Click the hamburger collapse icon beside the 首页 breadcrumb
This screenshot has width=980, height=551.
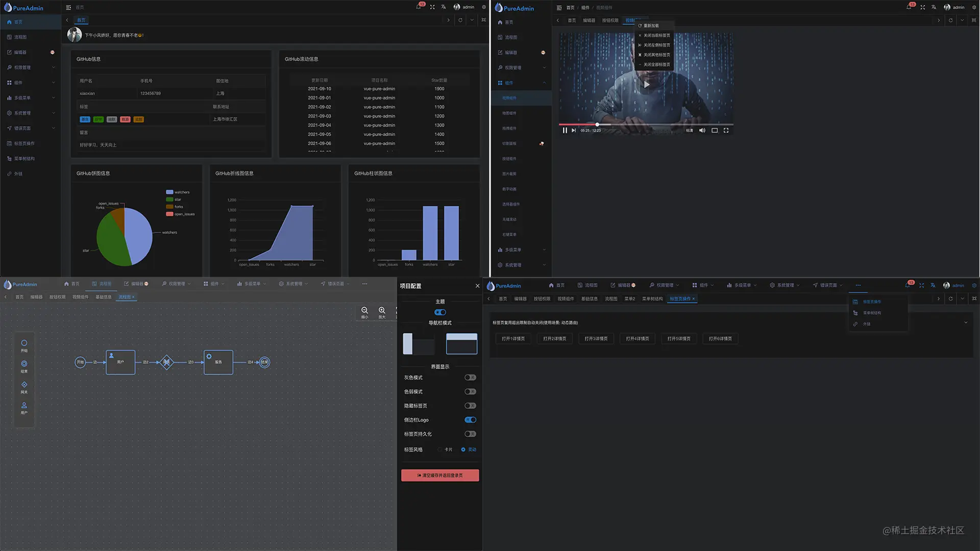point(68,8)
